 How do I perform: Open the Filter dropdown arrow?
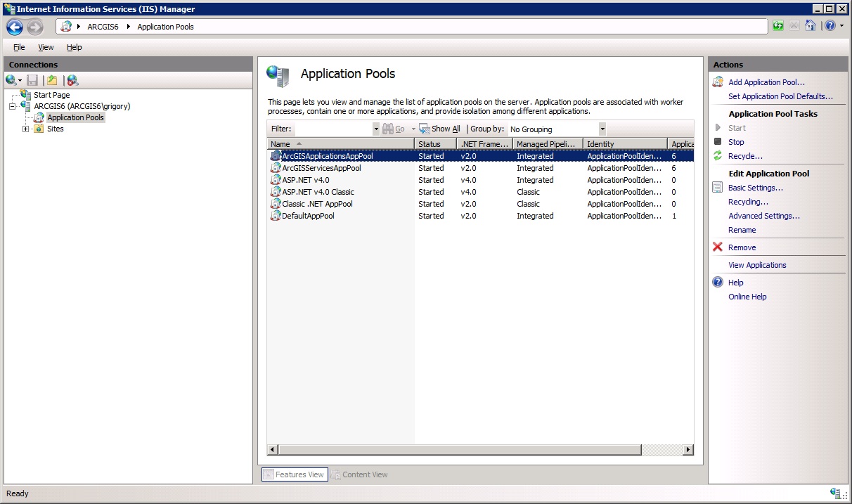(x=376, y=129)
